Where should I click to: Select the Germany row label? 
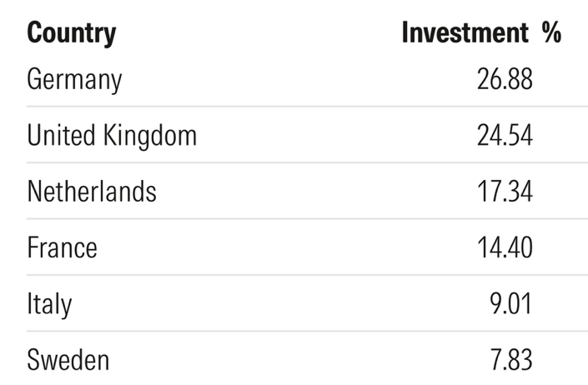74,80
